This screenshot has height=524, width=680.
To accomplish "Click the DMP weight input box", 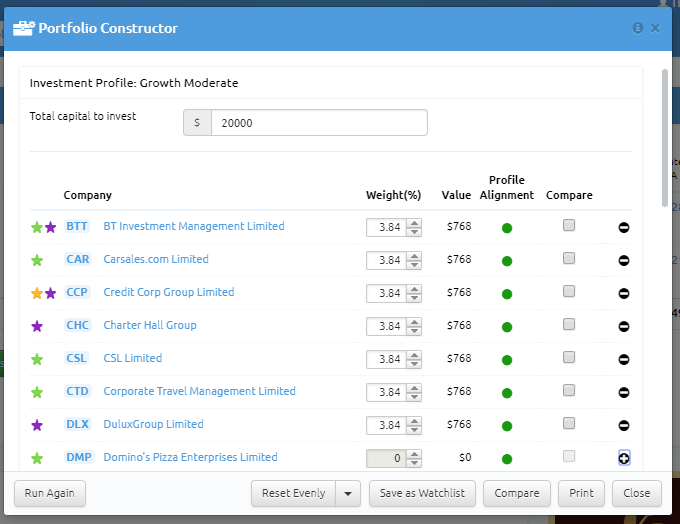I will 386,458.
